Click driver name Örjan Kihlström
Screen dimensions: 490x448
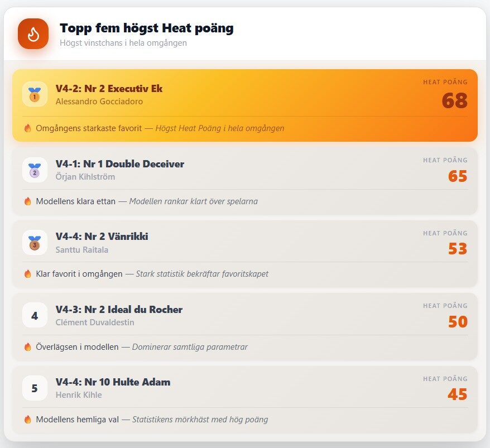point(85,177)
